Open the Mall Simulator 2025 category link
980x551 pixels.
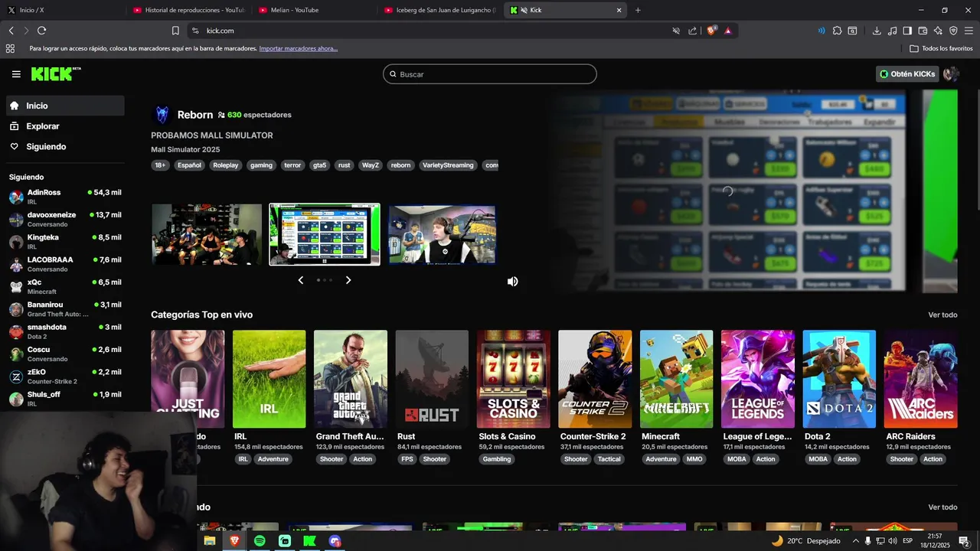tap(185, 149)
